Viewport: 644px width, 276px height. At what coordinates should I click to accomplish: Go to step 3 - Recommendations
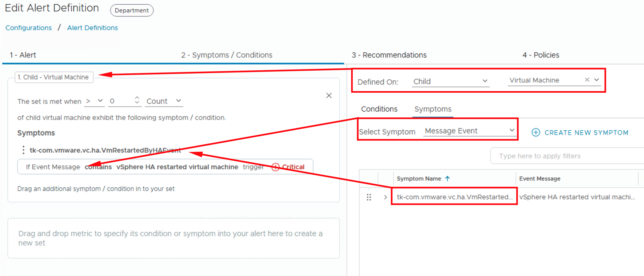389,55
